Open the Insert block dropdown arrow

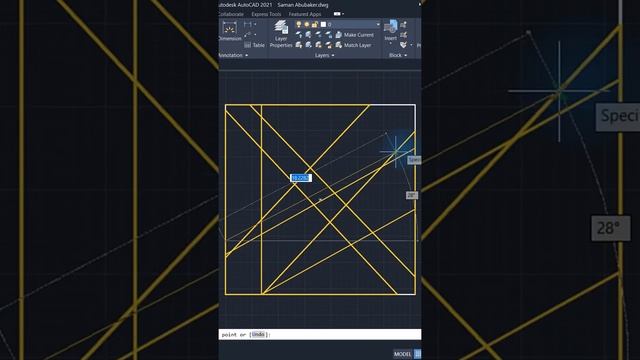(391, 43)
